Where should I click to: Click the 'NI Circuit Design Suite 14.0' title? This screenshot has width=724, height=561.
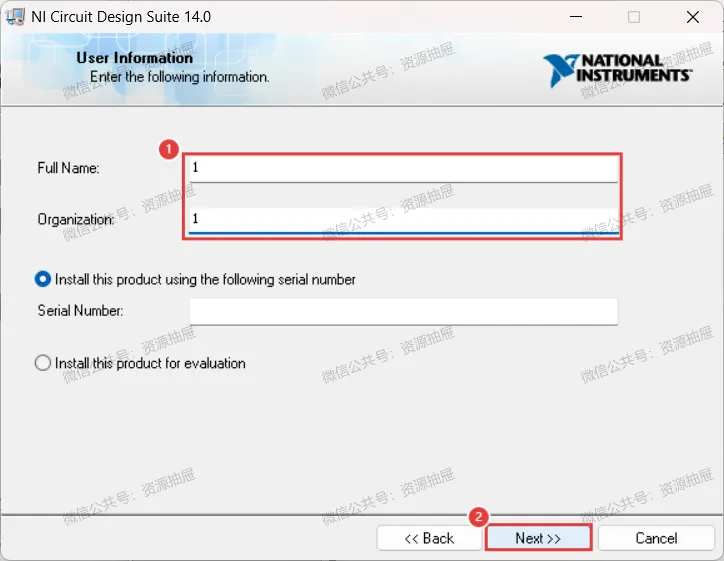[x=121, y=17]
